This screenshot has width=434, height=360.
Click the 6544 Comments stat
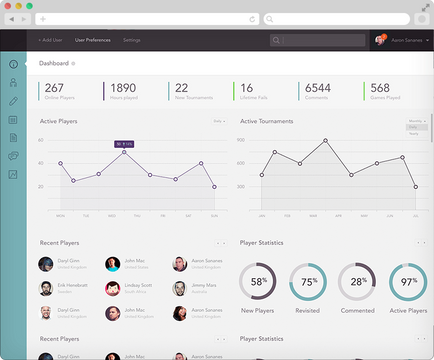315,91
